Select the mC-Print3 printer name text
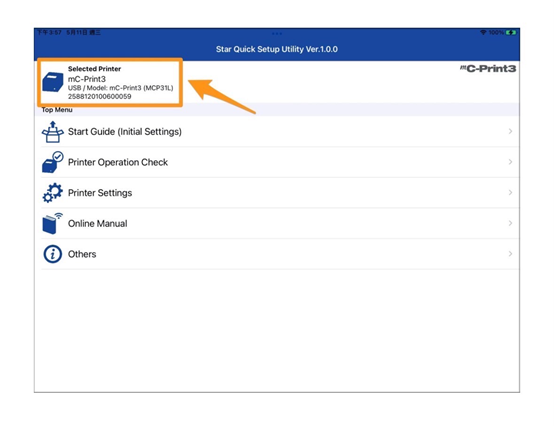The width and height of the screenshot is (554, 426). pos(87,79)
